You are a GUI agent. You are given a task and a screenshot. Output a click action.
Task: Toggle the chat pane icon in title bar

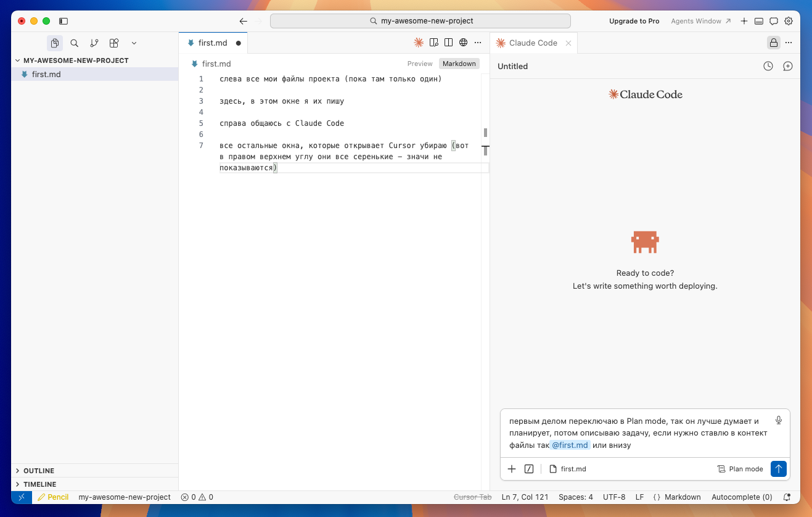pyautogui.click(x=774, y=21)
